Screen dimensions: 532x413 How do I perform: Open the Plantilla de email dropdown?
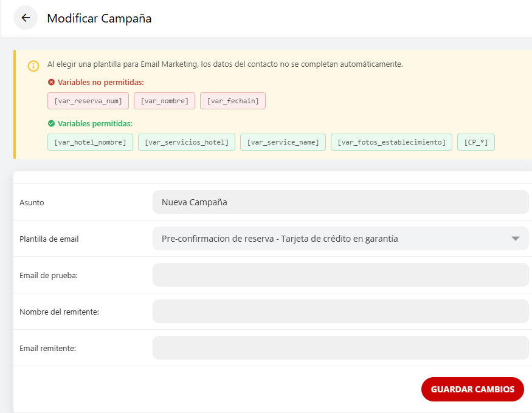pos(340,238)
